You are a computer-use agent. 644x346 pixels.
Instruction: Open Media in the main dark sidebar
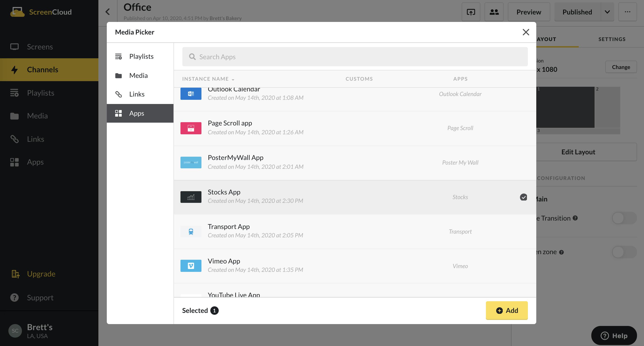point(49,116)
